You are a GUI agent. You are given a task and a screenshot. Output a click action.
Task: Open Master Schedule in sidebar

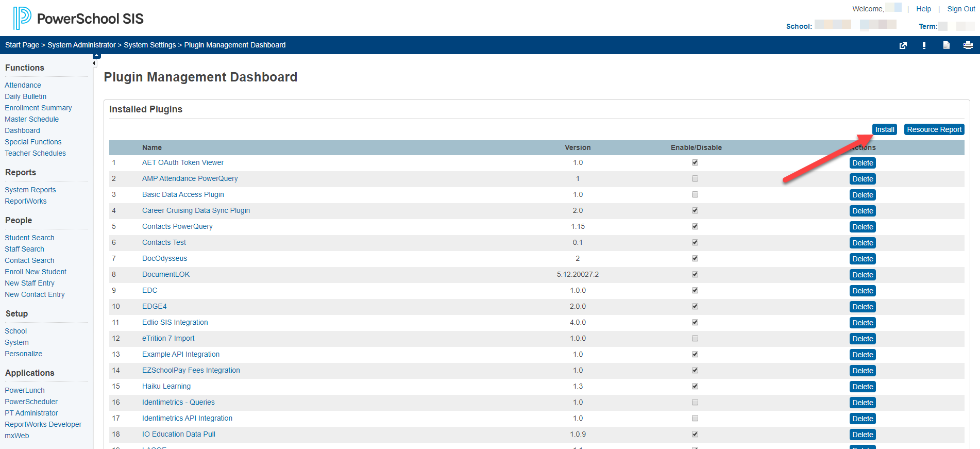coord(31,119)
